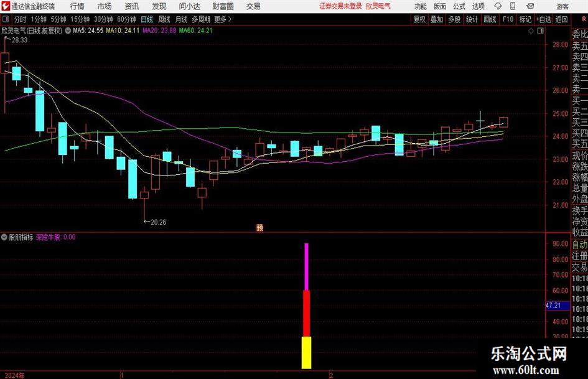
Task: Expand the dropdown beside 欣灵电气(日线 前复权)
Action: pos(68,30)
